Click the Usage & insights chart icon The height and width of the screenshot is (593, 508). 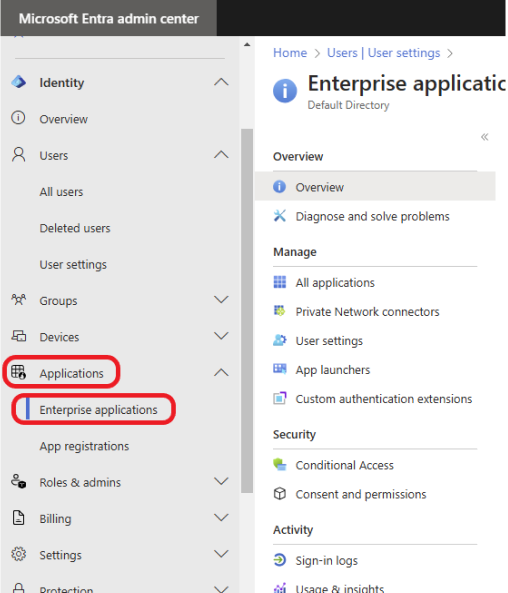pyautogui.click(x=280, y=588)
